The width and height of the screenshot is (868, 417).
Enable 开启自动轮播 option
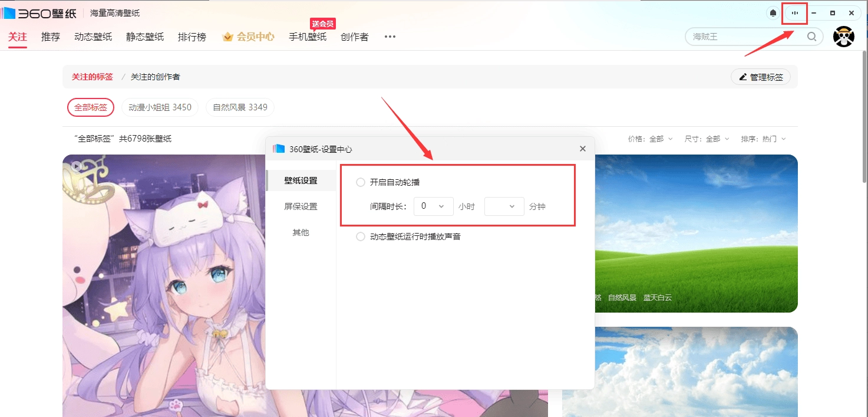[360, 182]
